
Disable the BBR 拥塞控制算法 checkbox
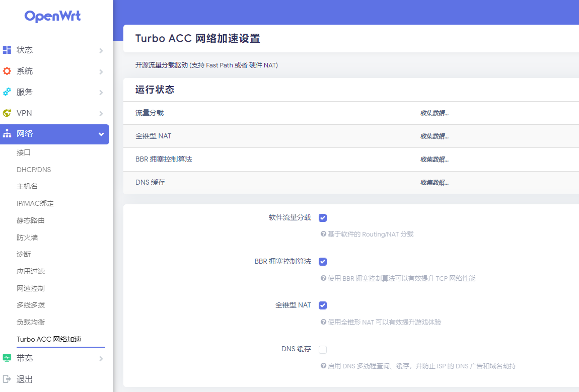pyautogui.click(x=322, y=261)
